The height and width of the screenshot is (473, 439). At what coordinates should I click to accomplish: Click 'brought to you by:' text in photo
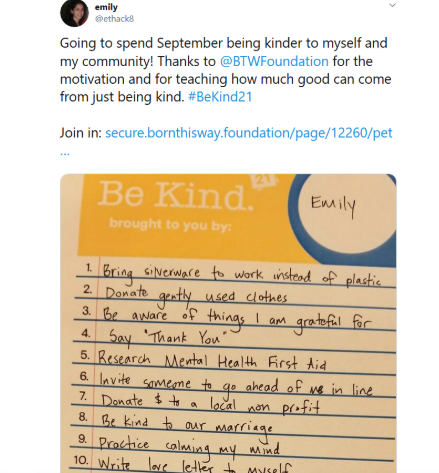click(170, 225)
